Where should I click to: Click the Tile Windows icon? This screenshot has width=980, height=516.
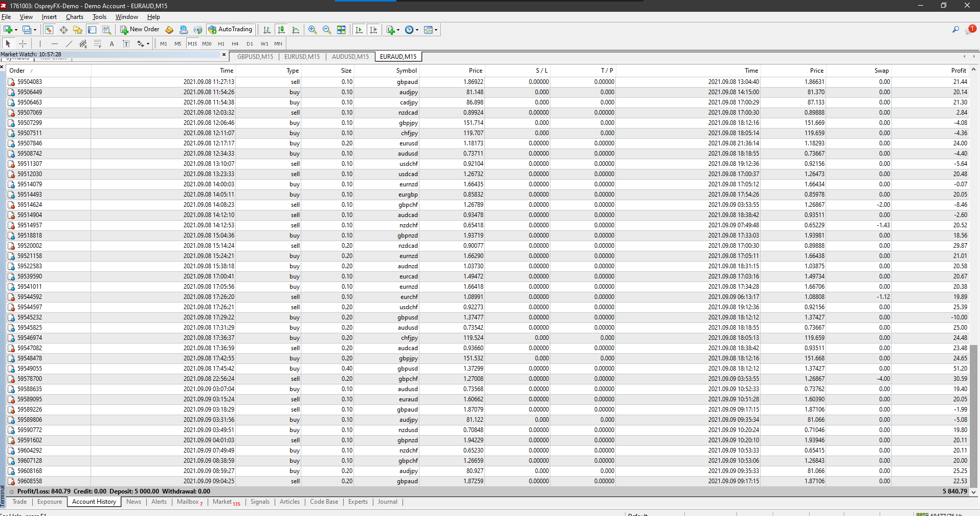[341, 30]
